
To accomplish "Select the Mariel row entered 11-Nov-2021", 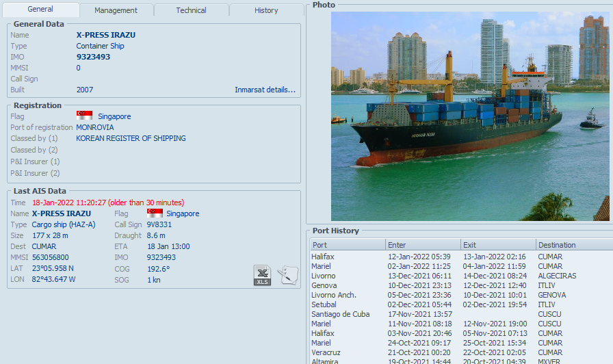I will (461, 324).
